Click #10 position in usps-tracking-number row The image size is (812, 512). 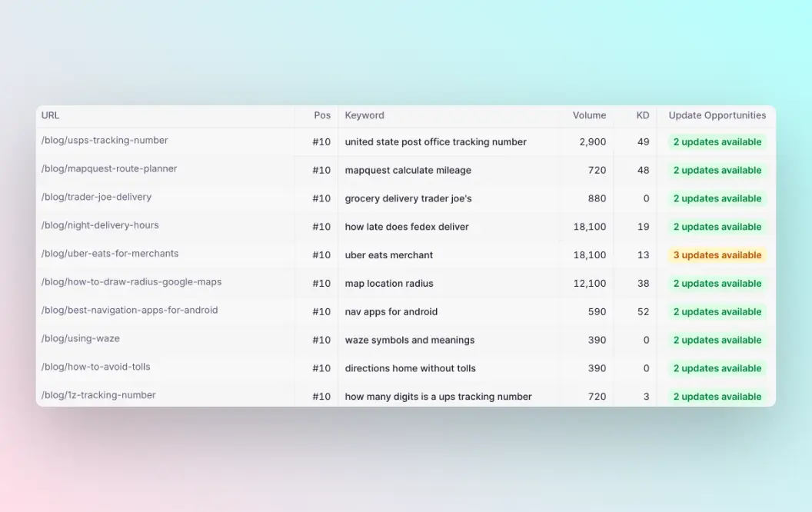pos(321,142)
